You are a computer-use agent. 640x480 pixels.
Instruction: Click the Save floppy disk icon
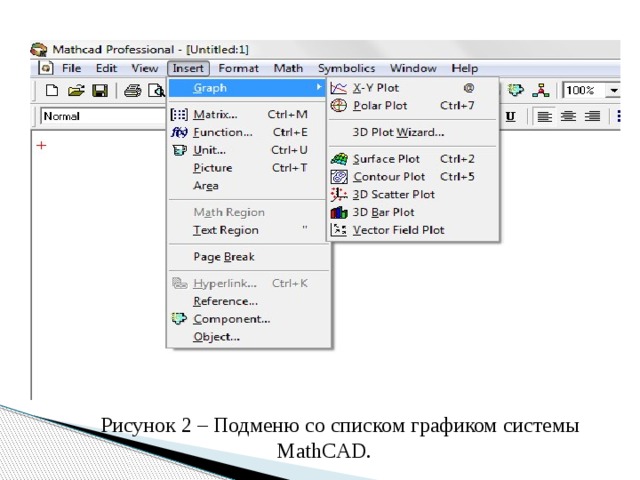100,90
